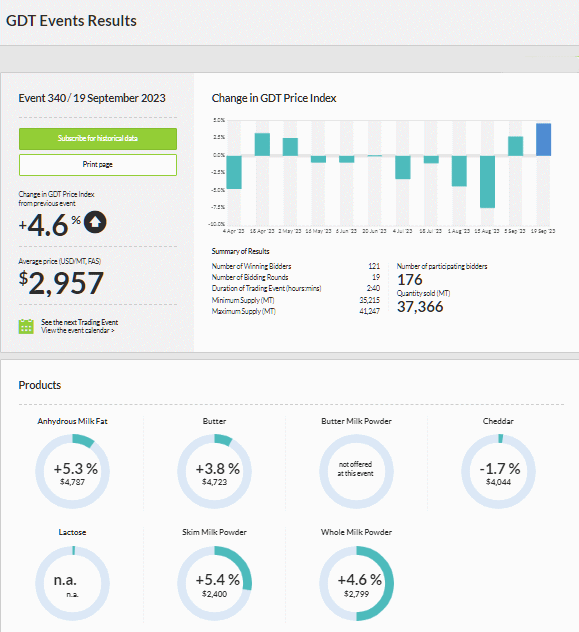Click the Lactose product label
579x632 pixels.
[x=73, y=532]
